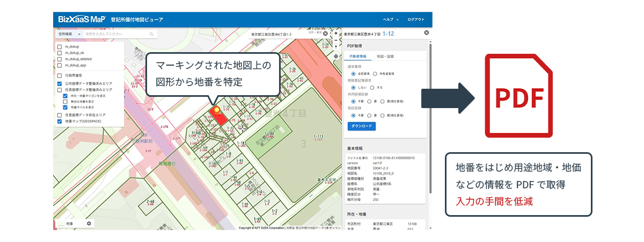
Task: Enable the m_dokuji_app layer checkbox
Action: [60, 65]
